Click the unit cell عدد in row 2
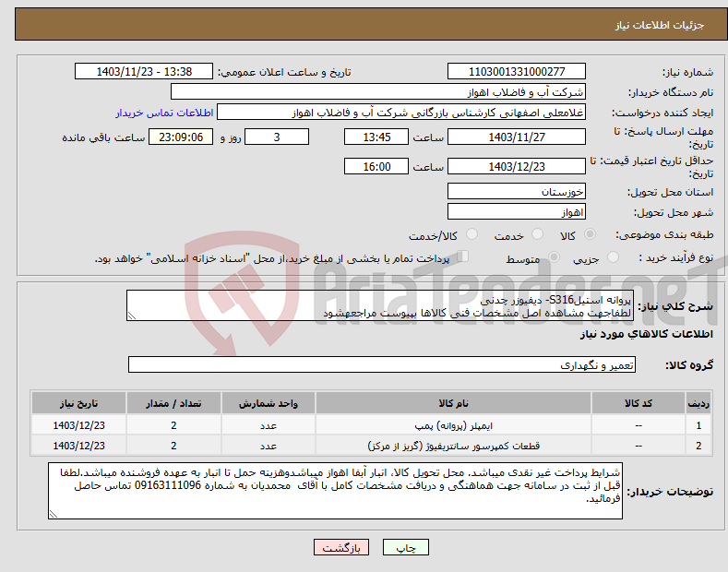728x572 pixels. [x=269, y=446]
